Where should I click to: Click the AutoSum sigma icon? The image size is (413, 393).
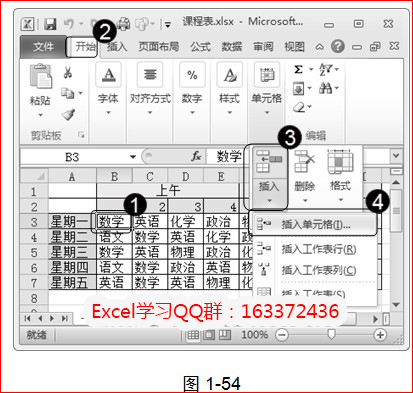pyautogui.click(x=298, y=69)
